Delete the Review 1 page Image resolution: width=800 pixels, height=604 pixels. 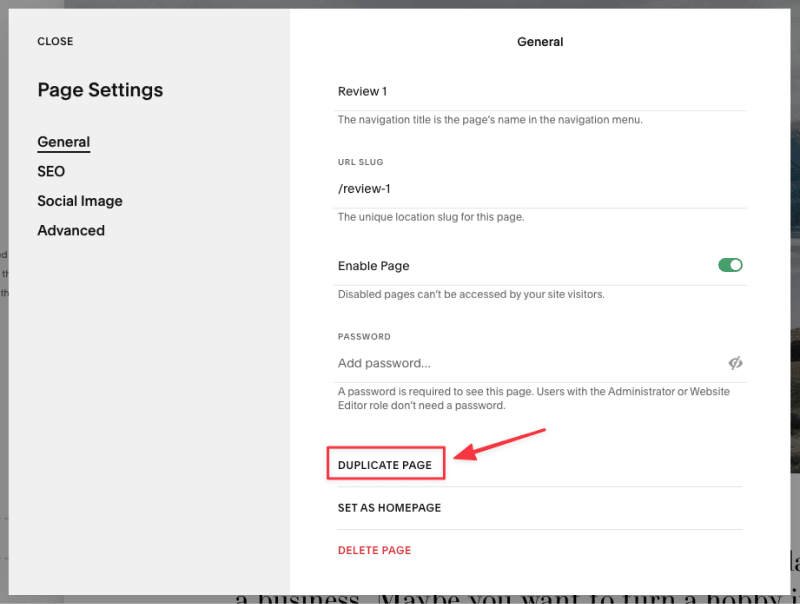point(374,550)
